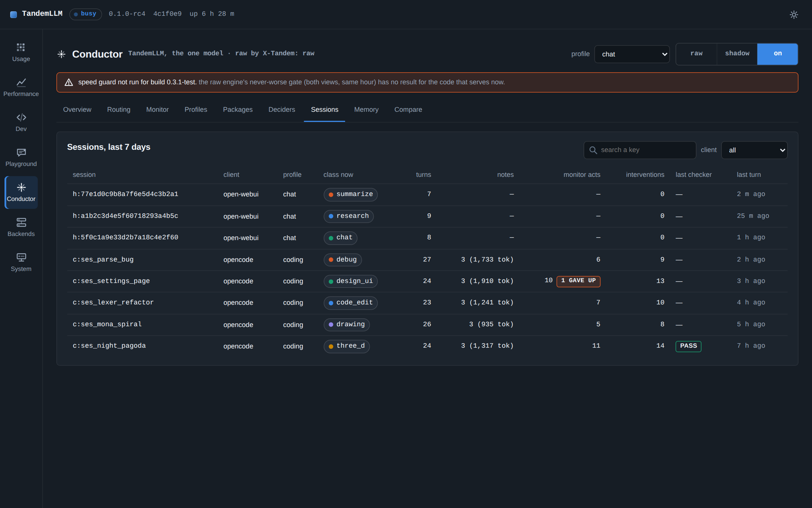Click the PASS checker badge
The image size is (812, 508).
[x=688, y=346]
